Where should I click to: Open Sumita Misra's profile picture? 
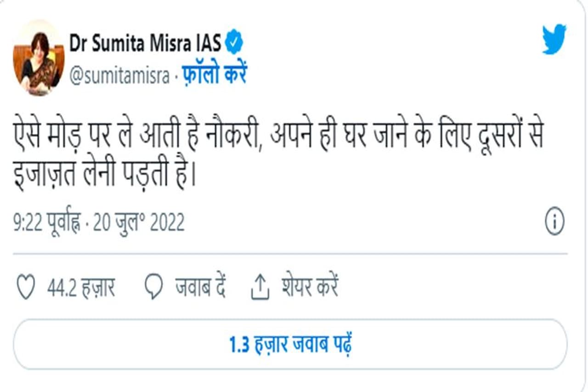click(39, 58)
